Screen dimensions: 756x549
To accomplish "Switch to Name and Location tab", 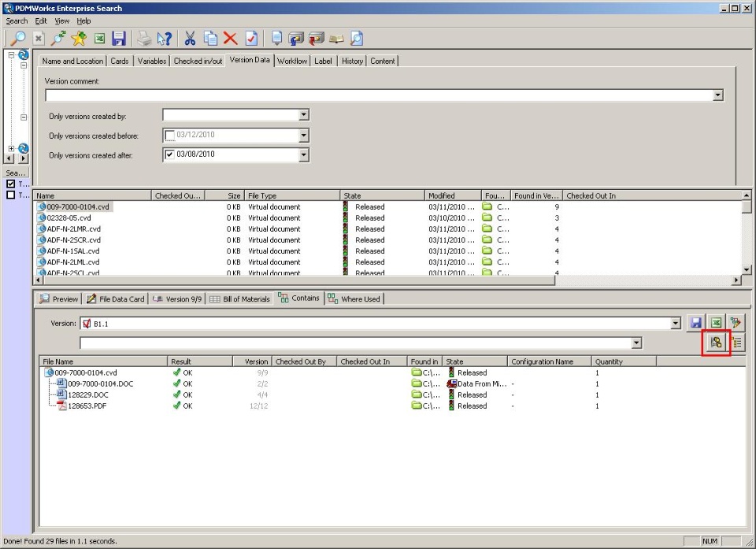I will 72,61.
